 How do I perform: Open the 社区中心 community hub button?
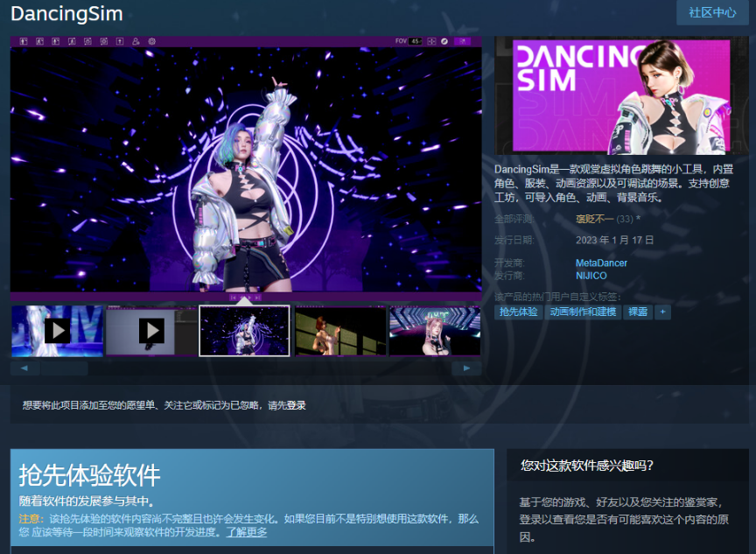tap(712, 12)
